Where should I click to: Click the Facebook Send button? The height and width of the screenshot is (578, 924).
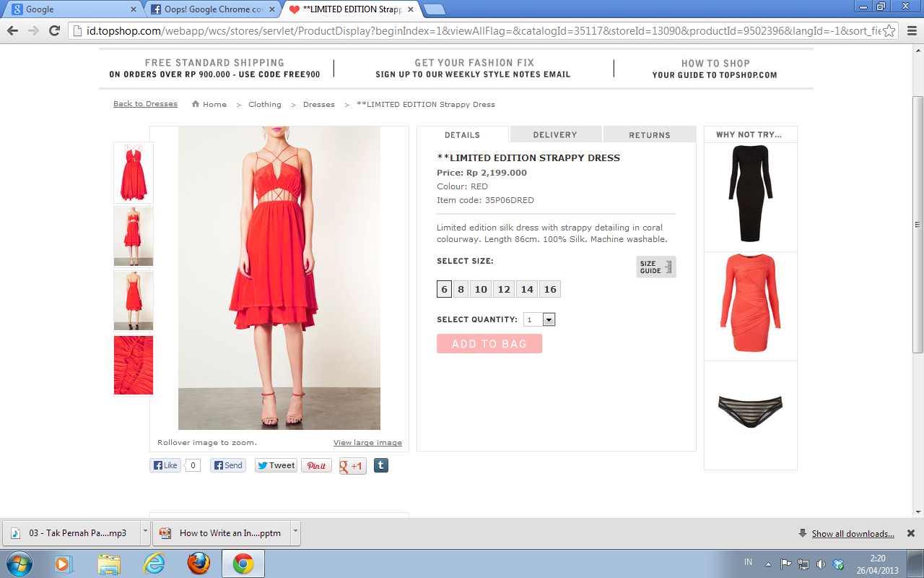pyautogui.click(x=228, y=465)
